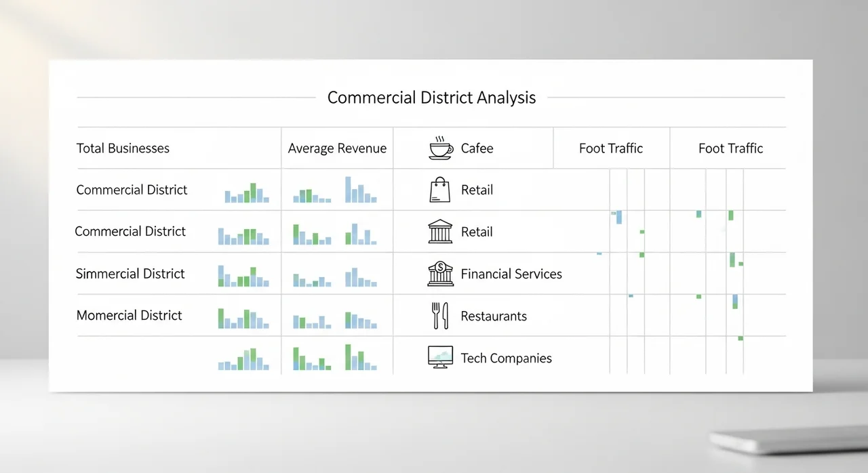Click the Foot Traffic header next to Cafee
The height and width of the screenshot is (473, 868).
(x=610, y=148)
